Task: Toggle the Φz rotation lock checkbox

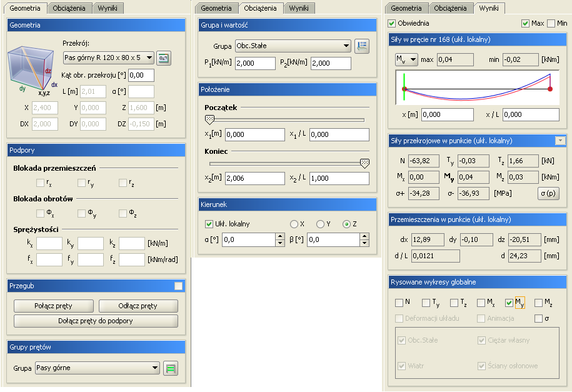Action: (x=123, y=213)
